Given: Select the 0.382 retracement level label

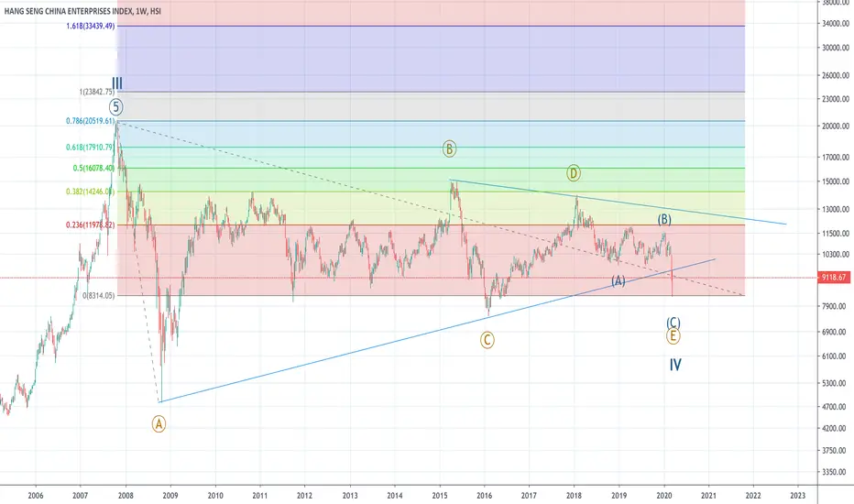Looking at the screenshot, I should coord(91,192).
